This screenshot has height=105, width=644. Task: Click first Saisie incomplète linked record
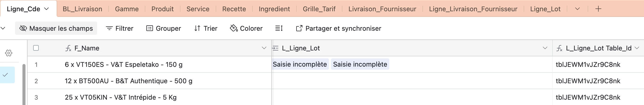point(300,64)
